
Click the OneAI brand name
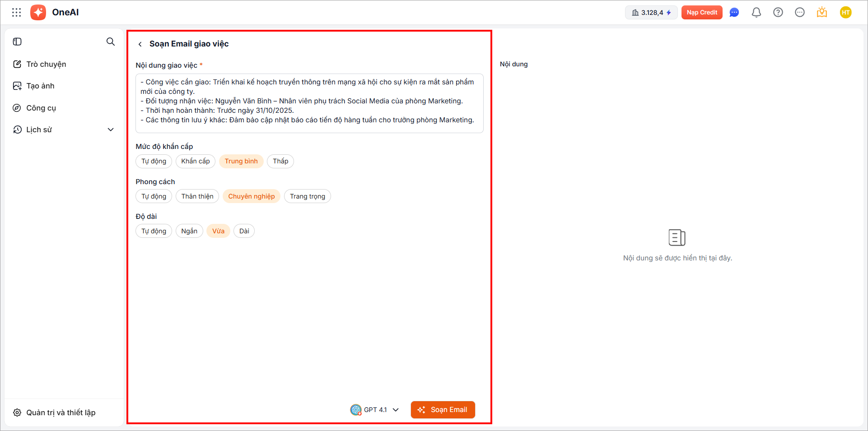pyautogui.click(x=65, y=12)
